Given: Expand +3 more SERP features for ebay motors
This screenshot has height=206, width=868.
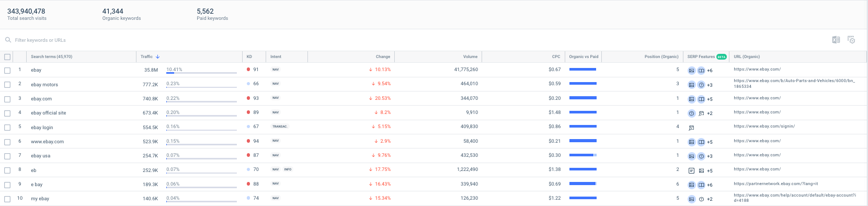Looking at the screenshot, I should (x=710, y=85).
